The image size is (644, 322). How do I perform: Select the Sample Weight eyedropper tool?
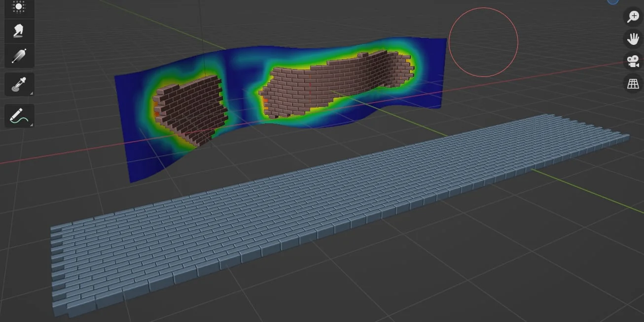point(19,84)
